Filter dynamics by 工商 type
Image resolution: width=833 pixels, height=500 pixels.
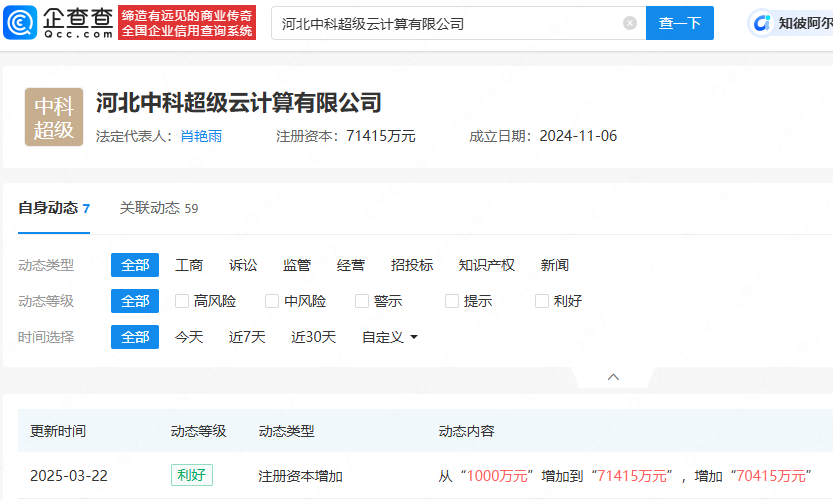pos(189,265)
